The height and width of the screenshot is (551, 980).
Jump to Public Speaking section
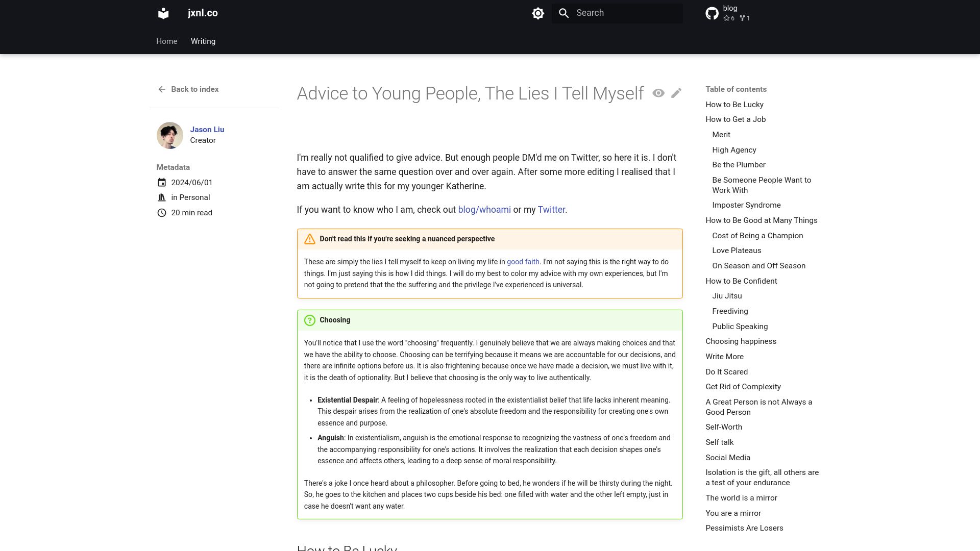click(x=740, y=327)
